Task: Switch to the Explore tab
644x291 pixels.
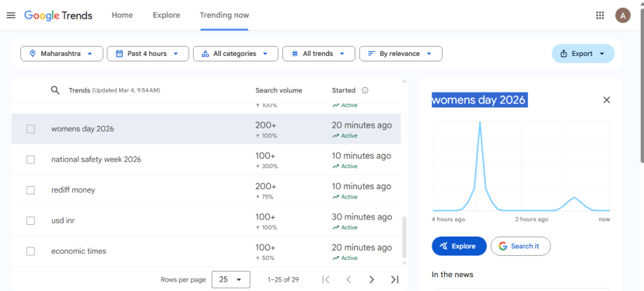Action: coord(166,16)
